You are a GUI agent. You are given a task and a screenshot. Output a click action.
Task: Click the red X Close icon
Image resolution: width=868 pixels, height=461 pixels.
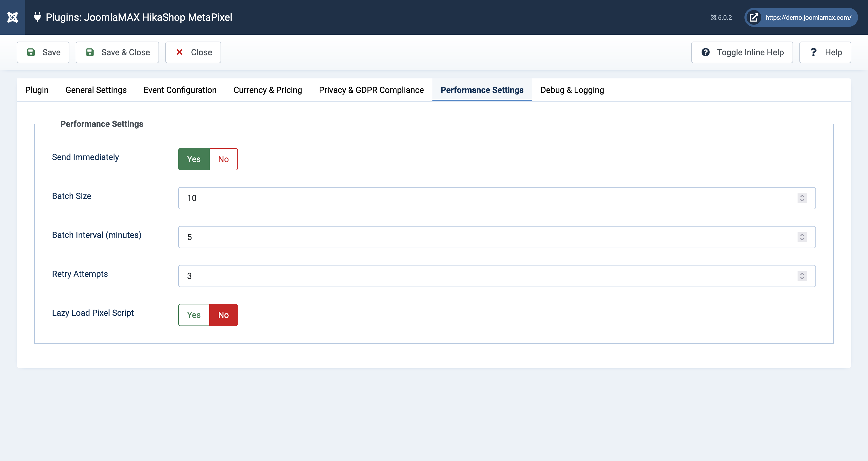point(180,52)
